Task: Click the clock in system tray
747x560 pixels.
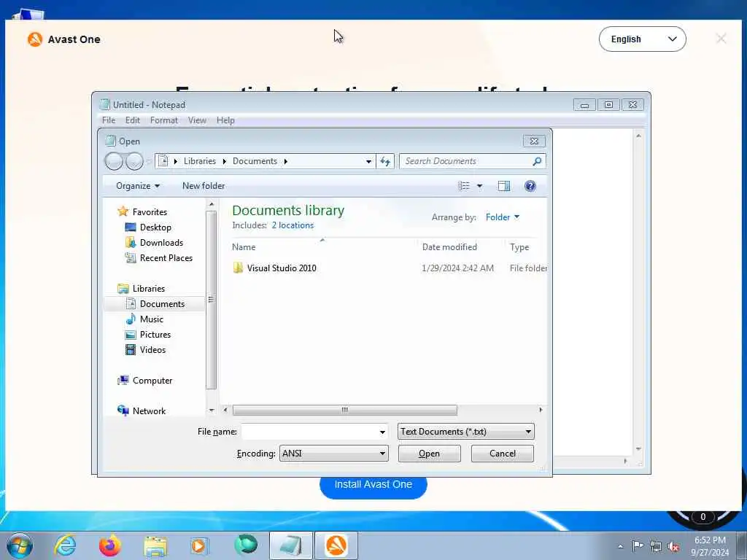Action: pyautogui.click(x=710, y=546)
